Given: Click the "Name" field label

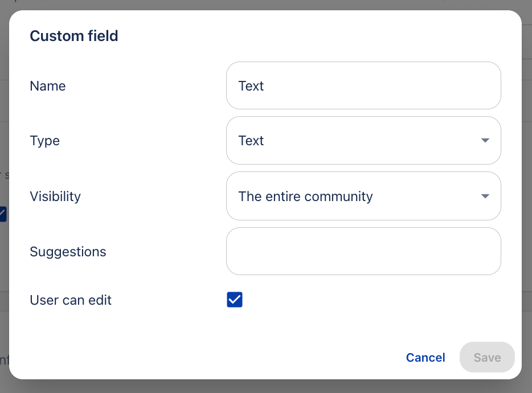Looking at the screenshot, I should (48, 86).
